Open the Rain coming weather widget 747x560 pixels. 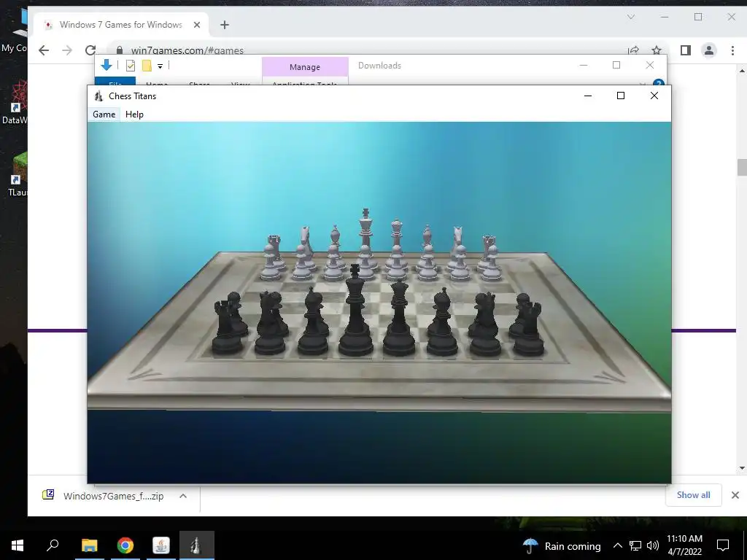point(562,545)
